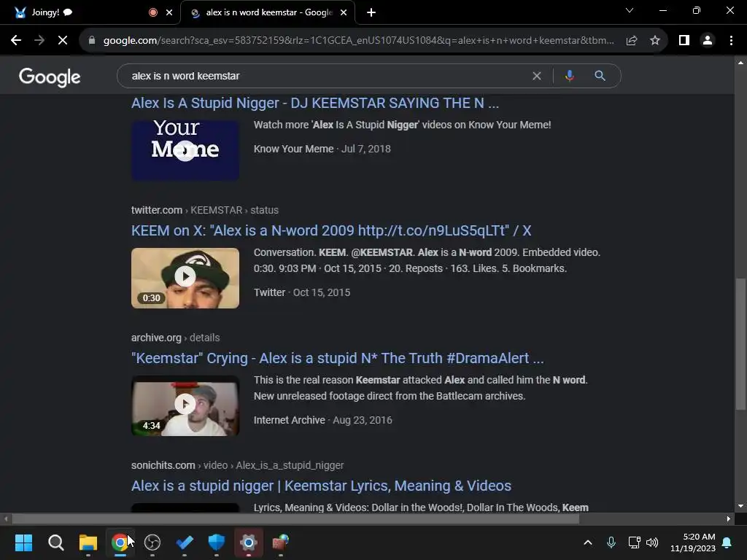Viewport: 747px width, 560px height.
Task: Click the scroll down arrow
Action: (740, 506)
